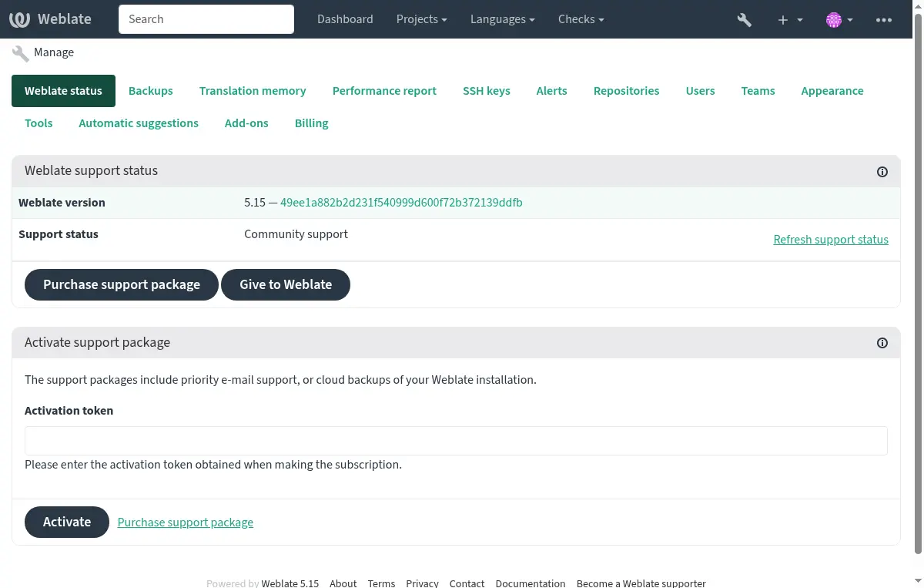
Task: Click Become a Weblate supporter link
Action: [641, 583]
